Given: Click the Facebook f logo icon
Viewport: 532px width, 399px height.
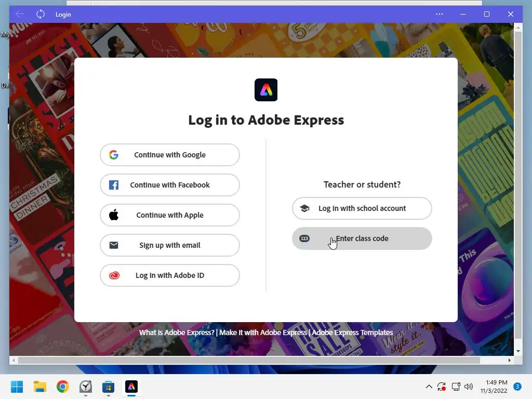Looking at the screenshot, I should click(114, 185).
